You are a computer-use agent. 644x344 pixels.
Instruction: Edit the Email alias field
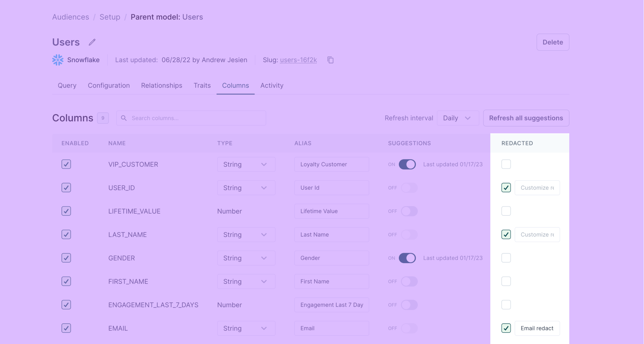(332, 328)
